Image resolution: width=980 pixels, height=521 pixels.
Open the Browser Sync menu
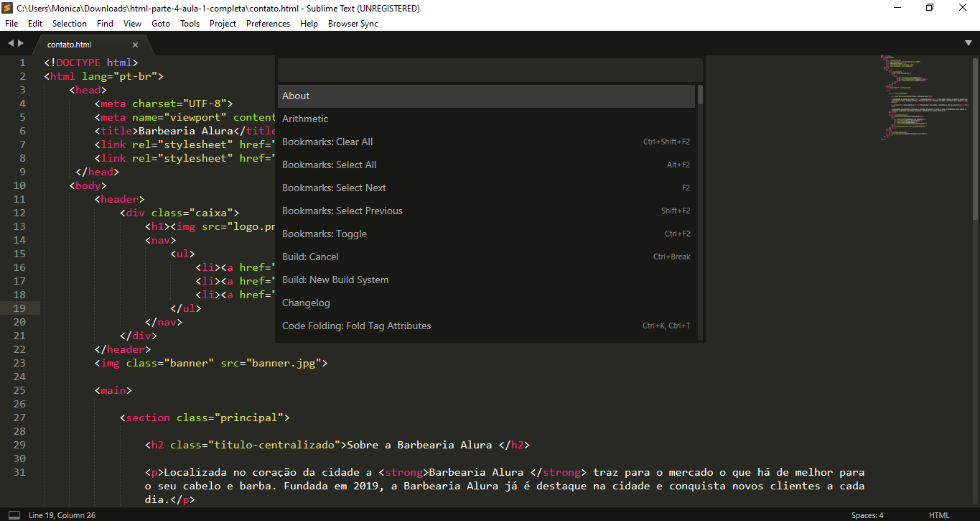pos(353,24)
